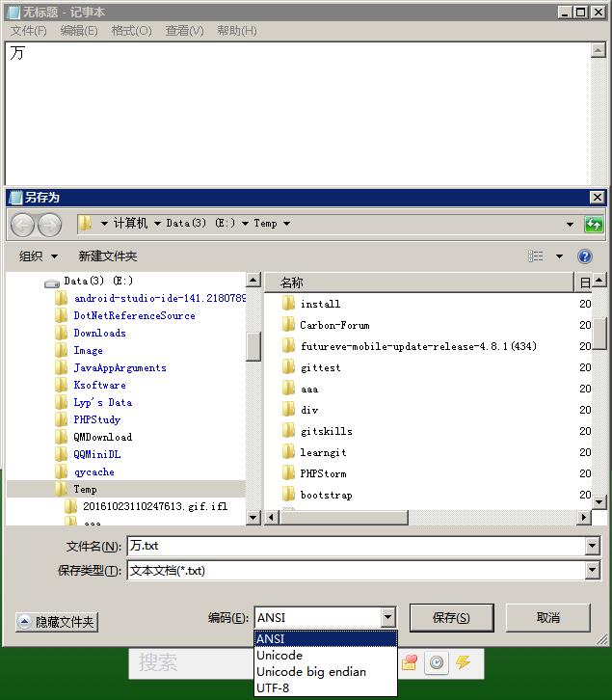
Task: Select the Downloads folder in the tree
Action: (x=99, y=333)
